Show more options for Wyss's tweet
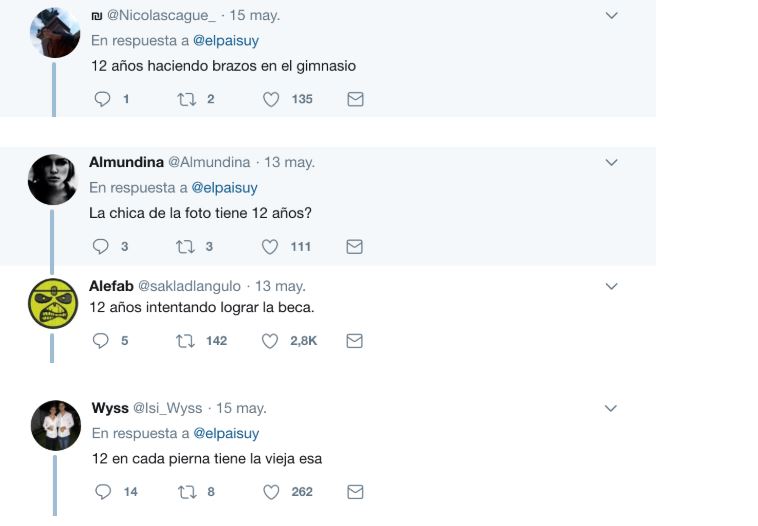The image size is (758, 526). (612, 408)
